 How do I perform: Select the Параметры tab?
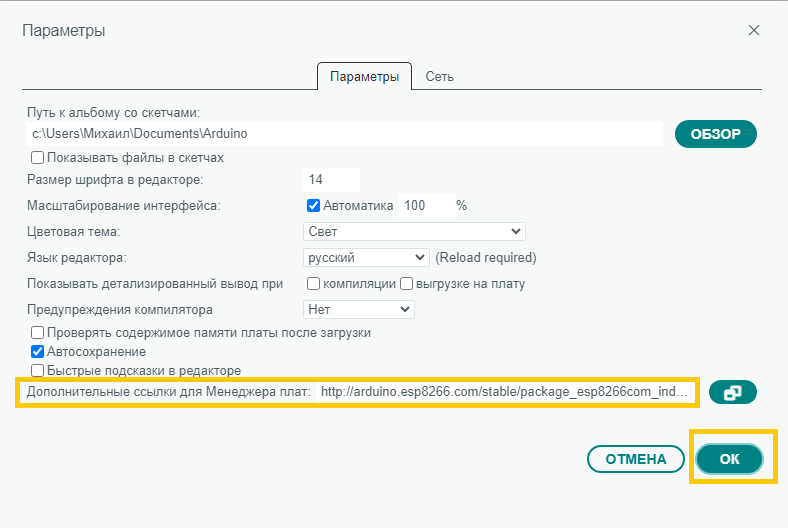(364, 77)
